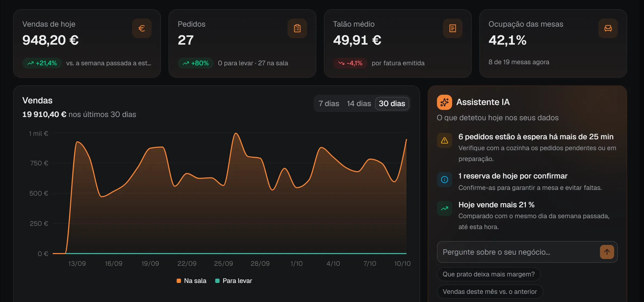Click the +21,4% trend badge
This screenshot has height=302, width=644.
pos(42,63)
